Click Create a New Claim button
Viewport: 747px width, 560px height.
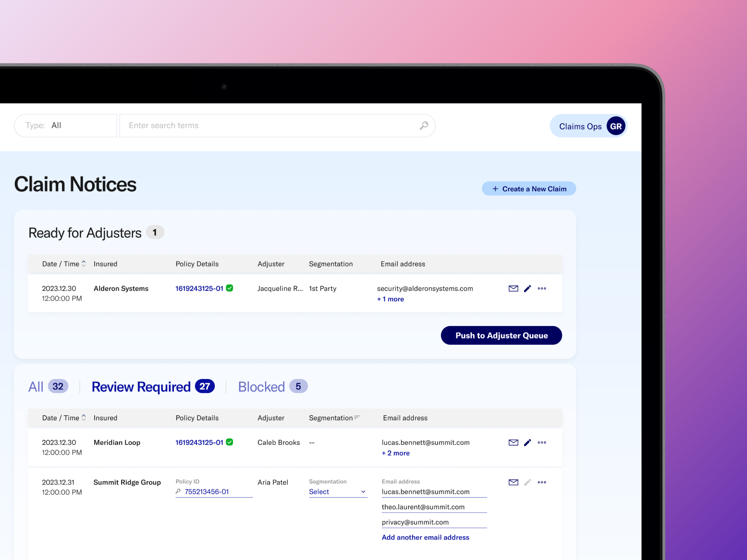(x=529, y=189)
